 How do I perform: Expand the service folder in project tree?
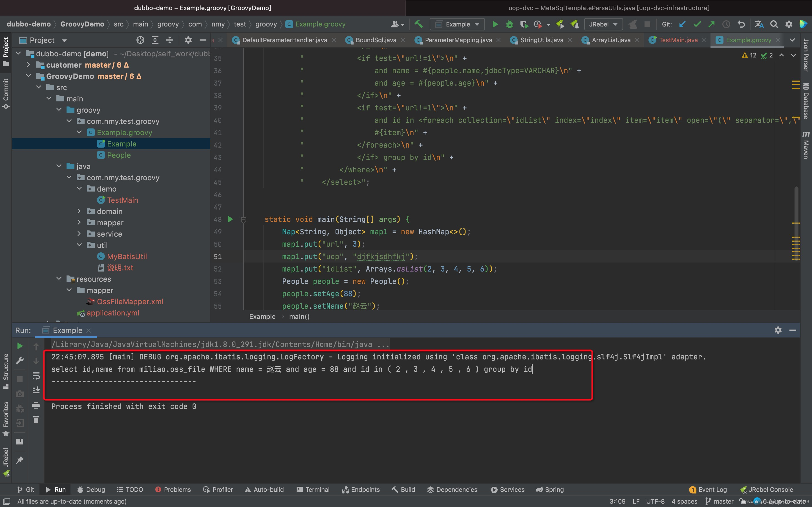point(79,234)
